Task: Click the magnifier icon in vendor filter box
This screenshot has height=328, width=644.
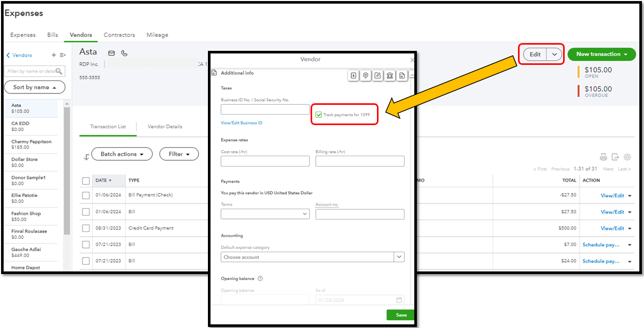Action: coord(59,71)
